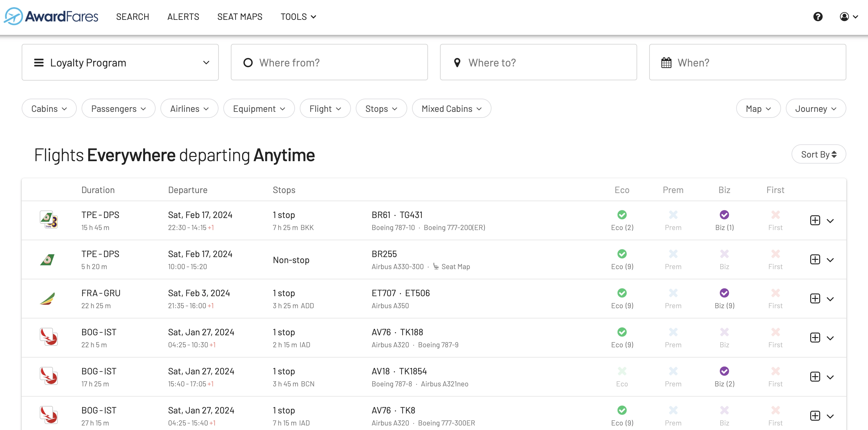Expand the AV76 TK188 row chevron
The height and width of the screenshot is (430, 868).
[830, 338]
